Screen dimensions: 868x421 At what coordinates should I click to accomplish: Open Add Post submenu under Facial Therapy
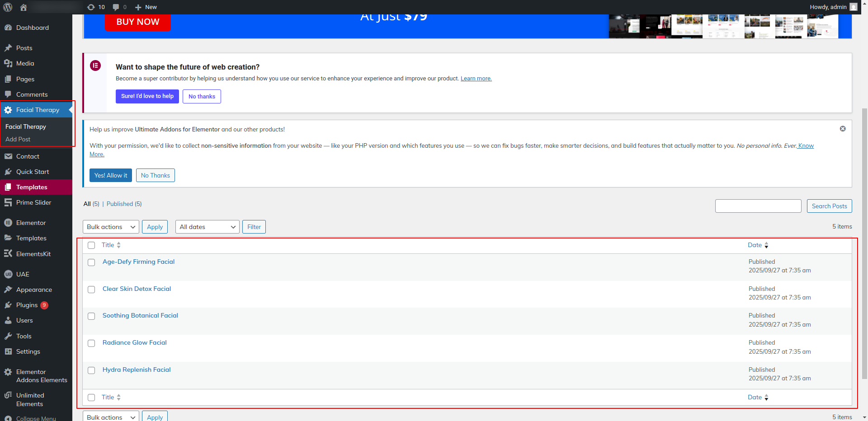point(18,139)
